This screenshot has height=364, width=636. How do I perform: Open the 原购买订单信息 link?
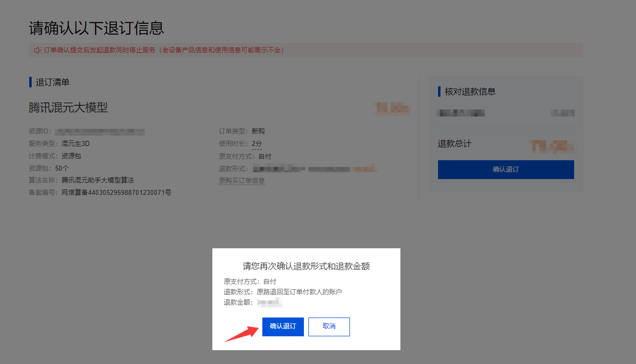(x=242, y=181)
